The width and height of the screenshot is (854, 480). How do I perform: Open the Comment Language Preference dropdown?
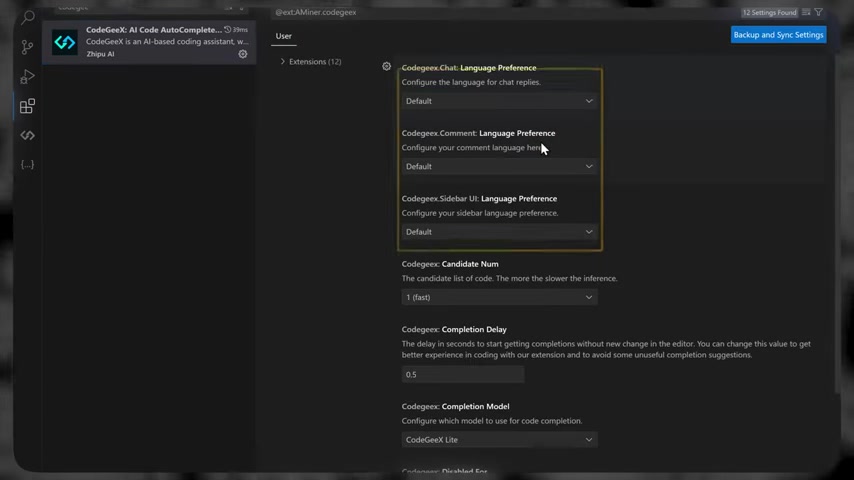click(499, 166)
